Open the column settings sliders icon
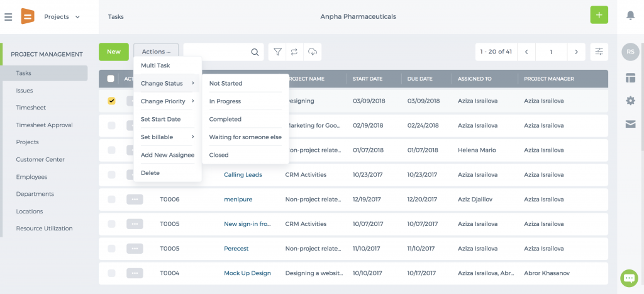Screen dimensions: 644x294 point(599,52)
